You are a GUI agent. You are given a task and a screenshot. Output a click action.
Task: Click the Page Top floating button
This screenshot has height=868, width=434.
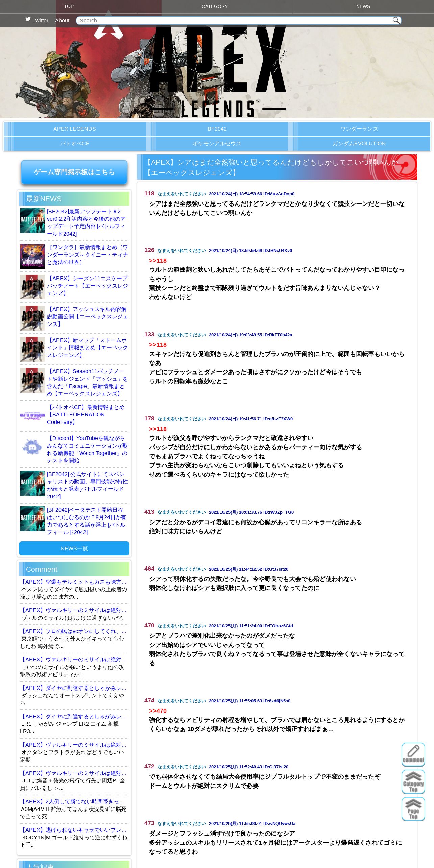pos(413,809)
